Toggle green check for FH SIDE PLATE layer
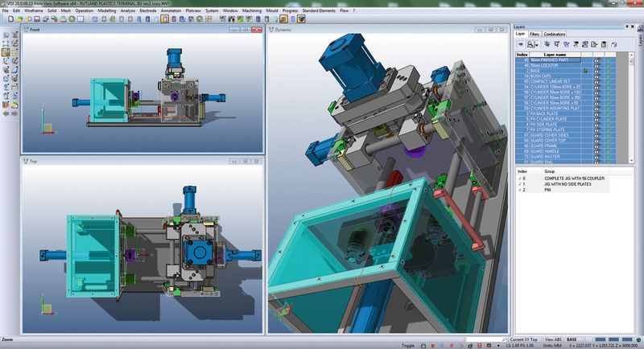The height and width of the screenshot is (349, 644). [x=609, y=125]
